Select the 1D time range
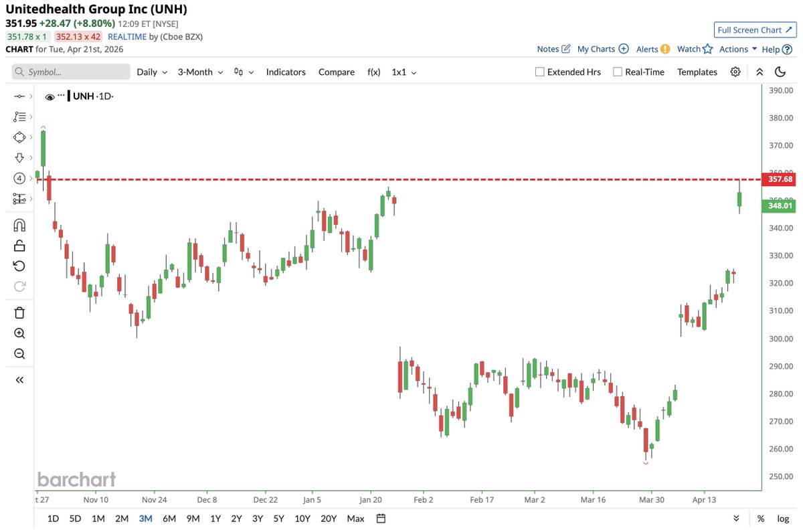 (x=54, y=519)
